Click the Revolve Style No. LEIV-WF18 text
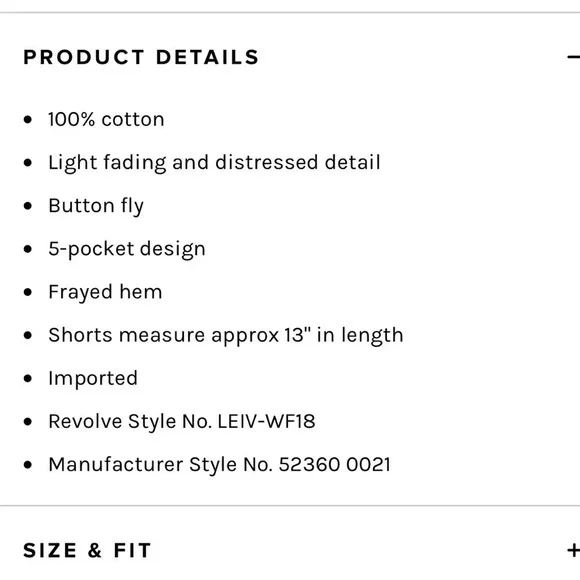This screenshot has height=580, width=580. tap(182, 422)
